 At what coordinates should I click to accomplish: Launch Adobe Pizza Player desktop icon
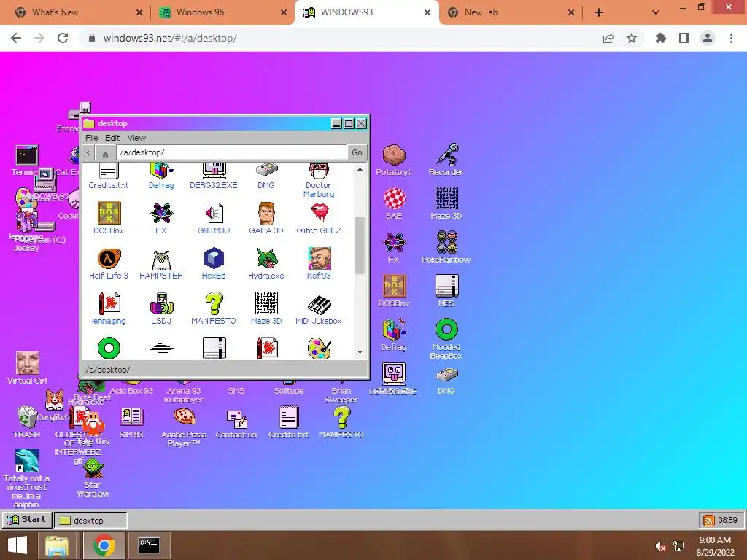[184, 427]
